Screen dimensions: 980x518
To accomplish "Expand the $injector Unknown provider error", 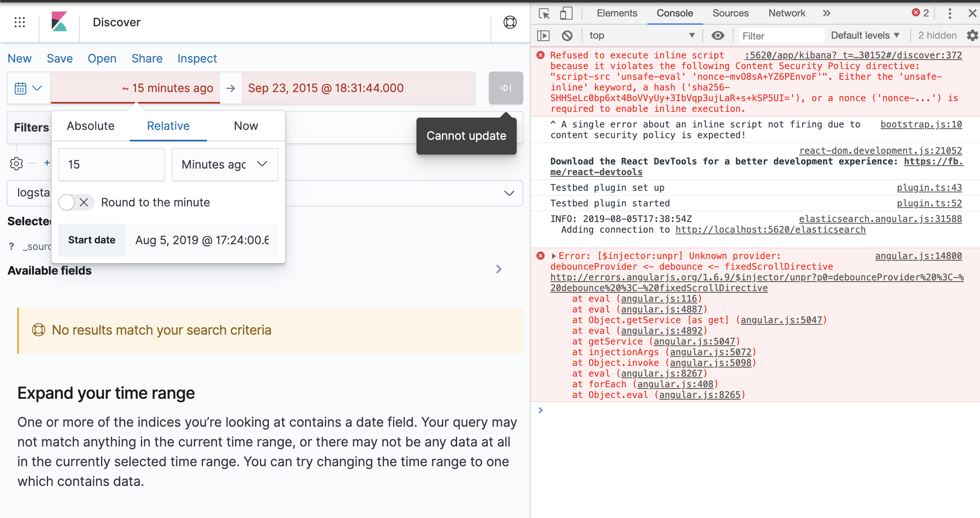I will (554, 256).
